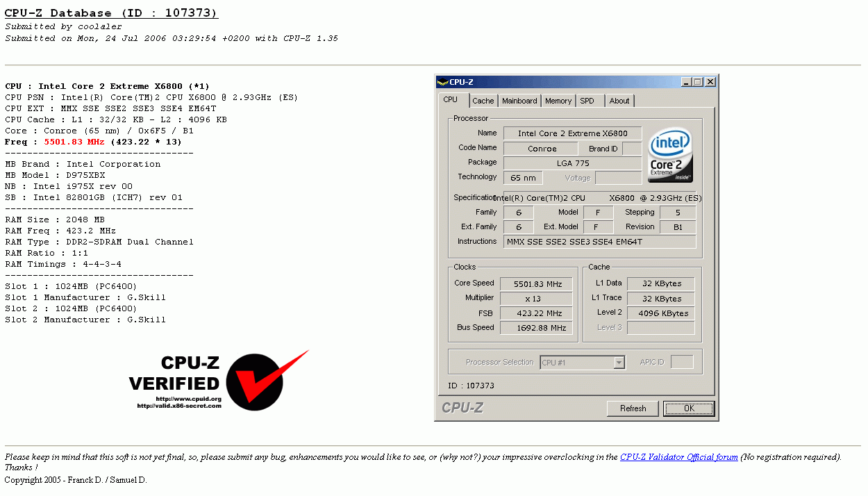
Task: Click the red frequency 5501.83 MHz text
Action: click(74, 142)
